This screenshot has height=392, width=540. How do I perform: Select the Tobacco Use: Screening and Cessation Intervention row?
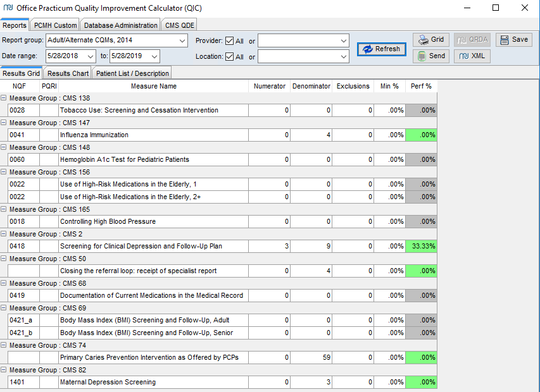coord(222,111)
